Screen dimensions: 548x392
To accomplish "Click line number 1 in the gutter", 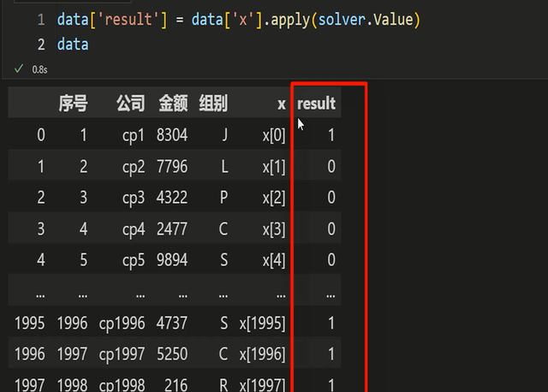I will (x=41, y=20).
